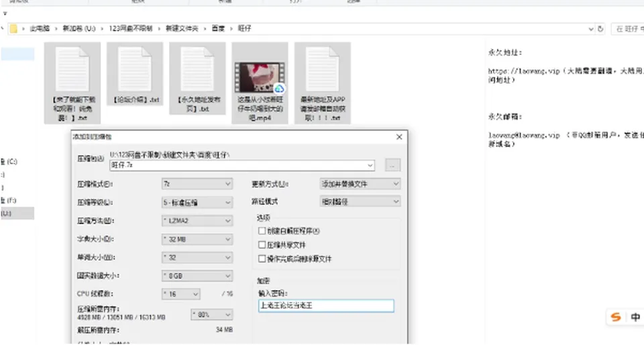This screenshot has width=644, height=345.
Task: Enable the create self-extracting archive checkbox
Action: tap(262, 231)
